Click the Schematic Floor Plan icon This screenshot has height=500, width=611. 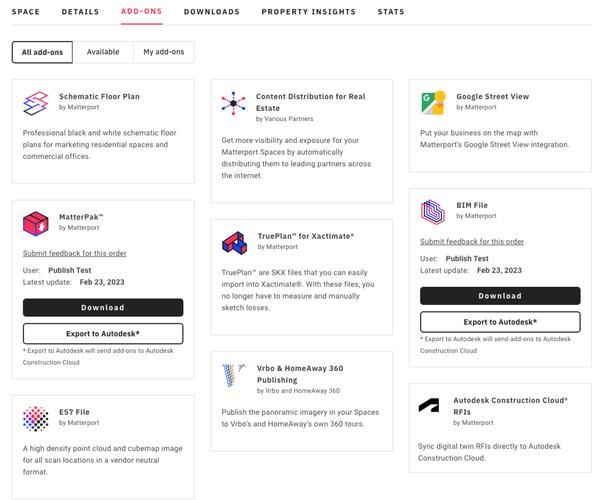[35, 103]
